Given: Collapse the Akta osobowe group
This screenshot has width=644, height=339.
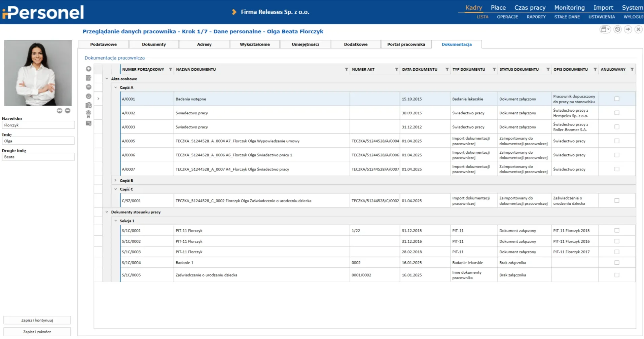Looking at the screenshot, I should click(x=107, y=79).
